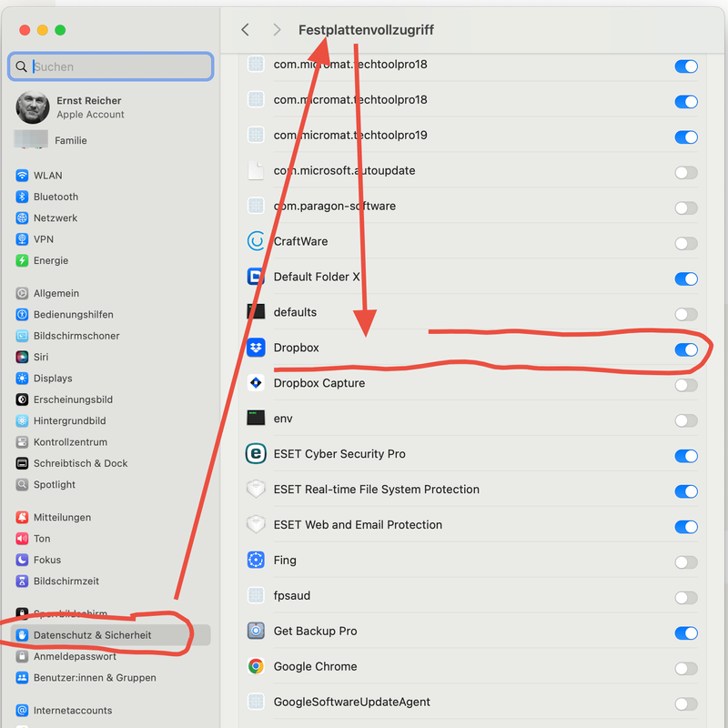The image size is (728, 728).
Task: Turn on the CraftWare switch
Action: pos(685,243)
